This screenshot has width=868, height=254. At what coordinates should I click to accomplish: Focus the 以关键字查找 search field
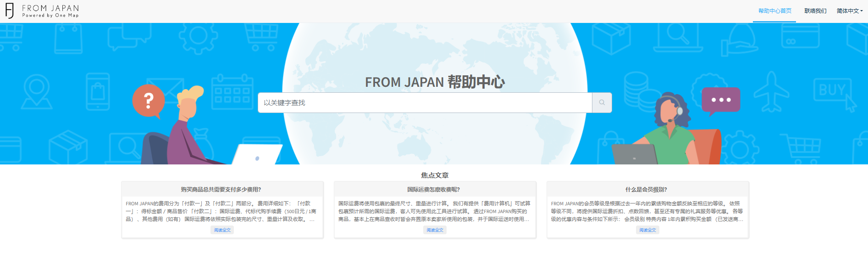425,103
